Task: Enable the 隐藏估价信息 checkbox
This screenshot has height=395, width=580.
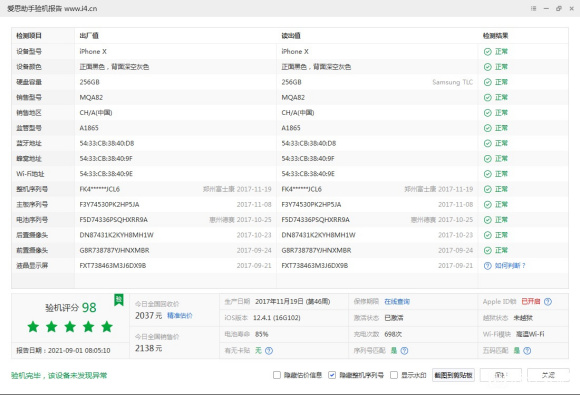Action: [277, 375]
